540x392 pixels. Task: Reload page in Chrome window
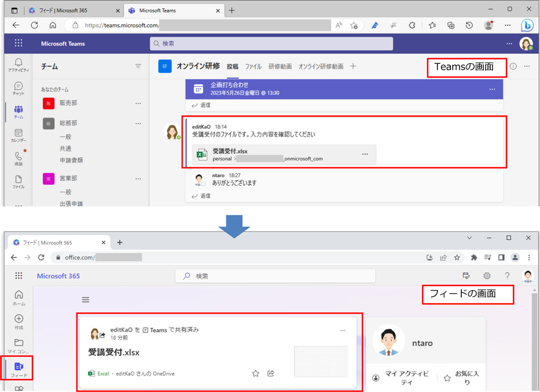point(41,258)
